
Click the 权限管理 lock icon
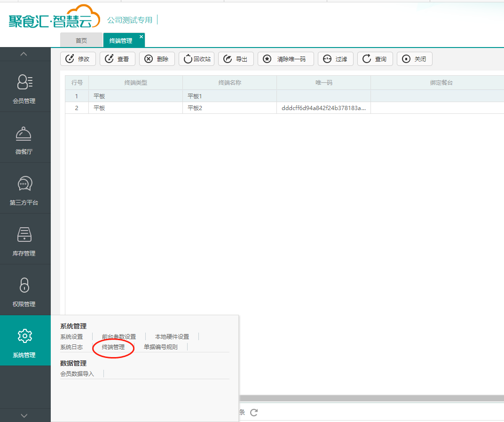tap(24, 285)
